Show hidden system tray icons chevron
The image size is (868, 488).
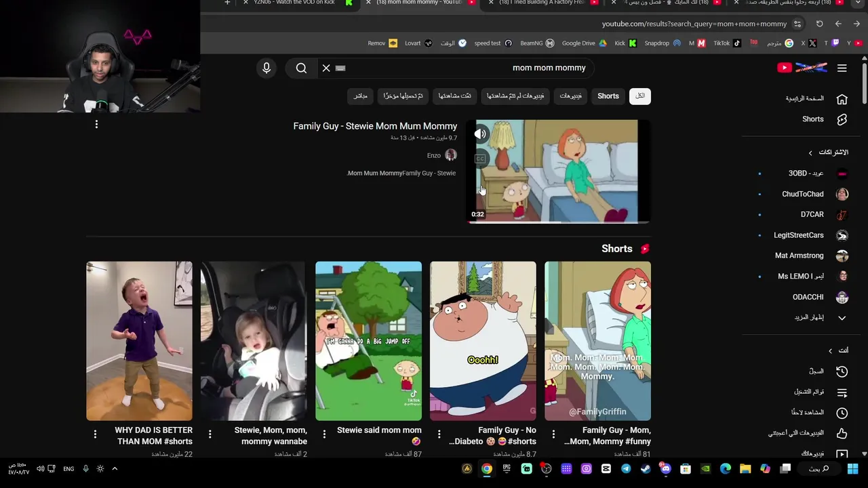[x=115, y=469]
